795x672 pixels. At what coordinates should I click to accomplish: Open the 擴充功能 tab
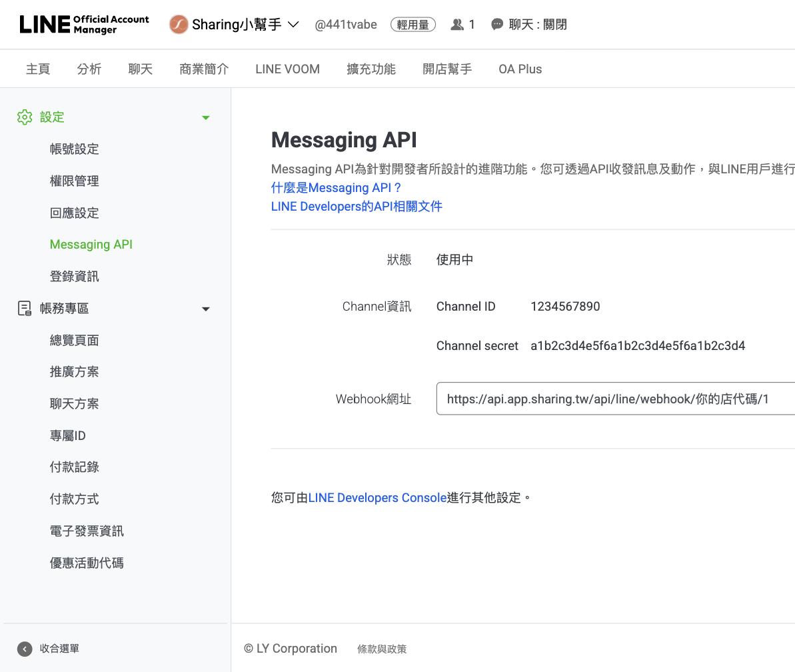pos(371,69)
